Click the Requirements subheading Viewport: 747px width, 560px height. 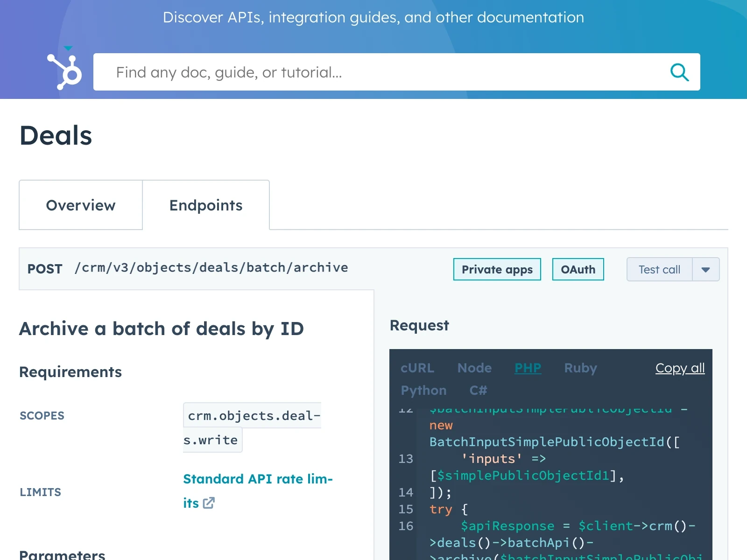point(70,372)
